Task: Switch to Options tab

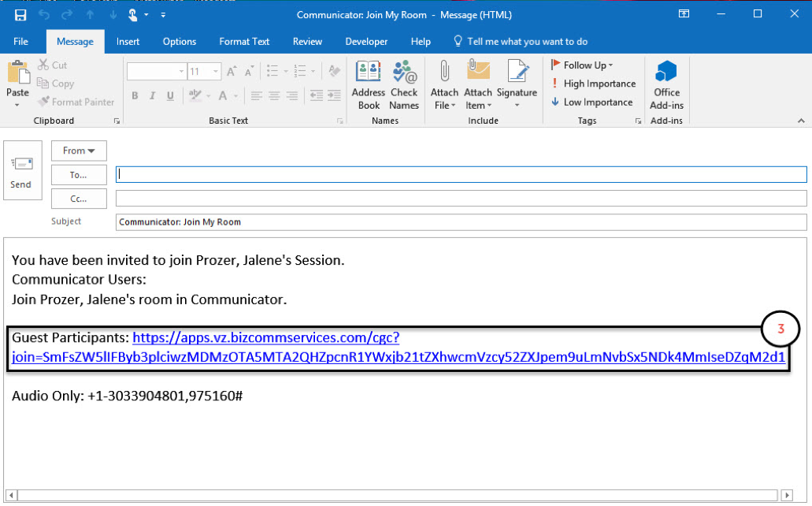Action: (180, 42)
